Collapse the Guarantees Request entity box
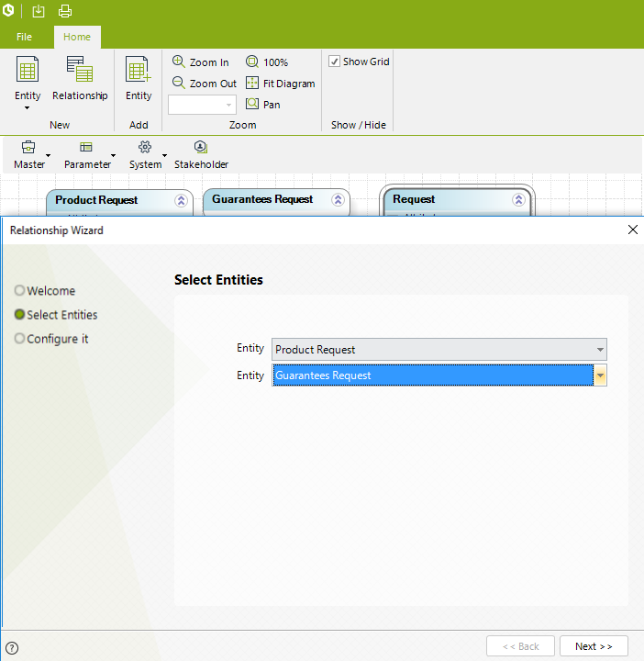 338,200
